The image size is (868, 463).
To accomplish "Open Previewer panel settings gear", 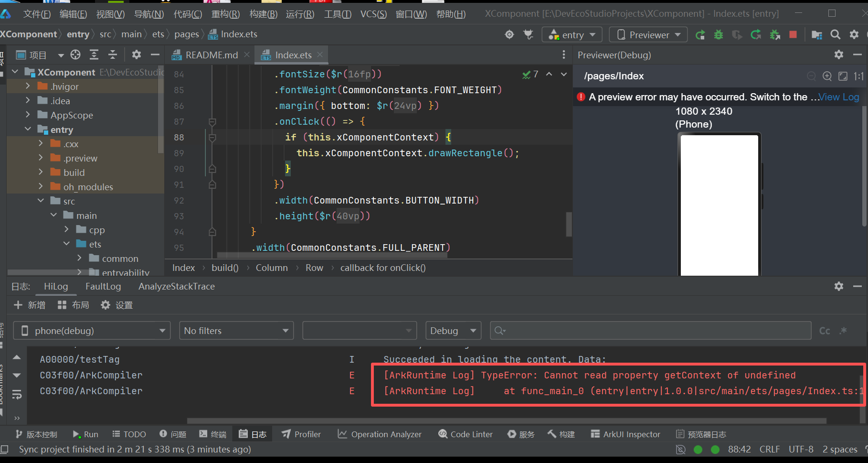I will click(838, 55).
